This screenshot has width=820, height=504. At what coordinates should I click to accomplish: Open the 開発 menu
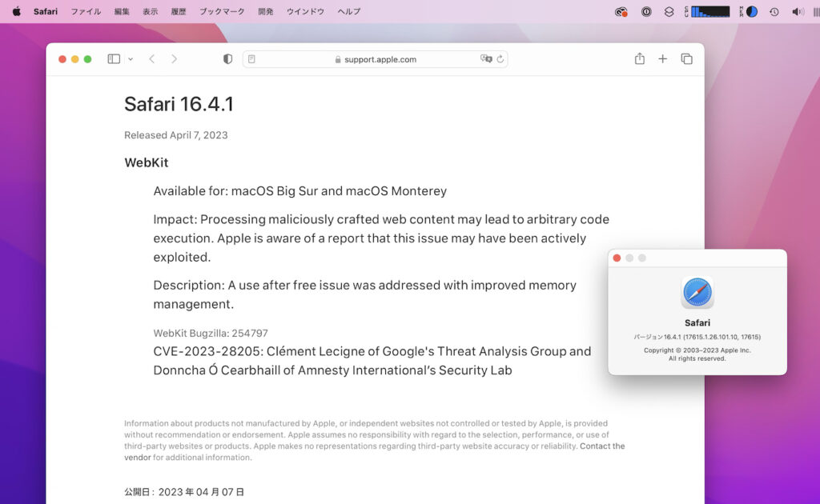click(265, 11)
